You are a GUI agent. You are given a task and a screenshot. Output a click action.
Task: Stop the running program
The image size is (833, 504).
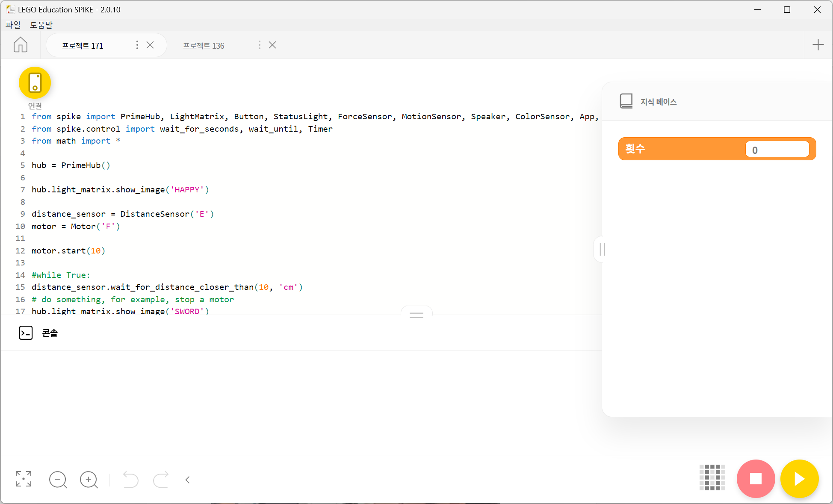point(756,479)
